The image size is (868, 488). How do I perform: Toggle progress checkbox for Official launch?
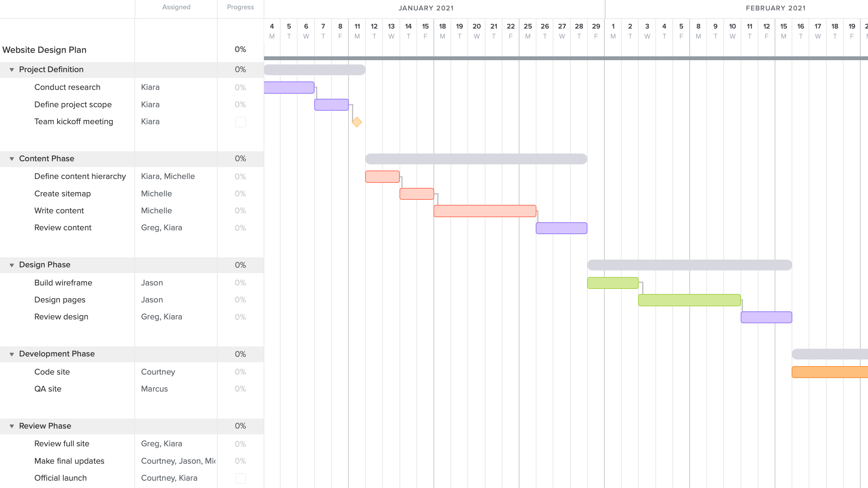pos(240,478)
